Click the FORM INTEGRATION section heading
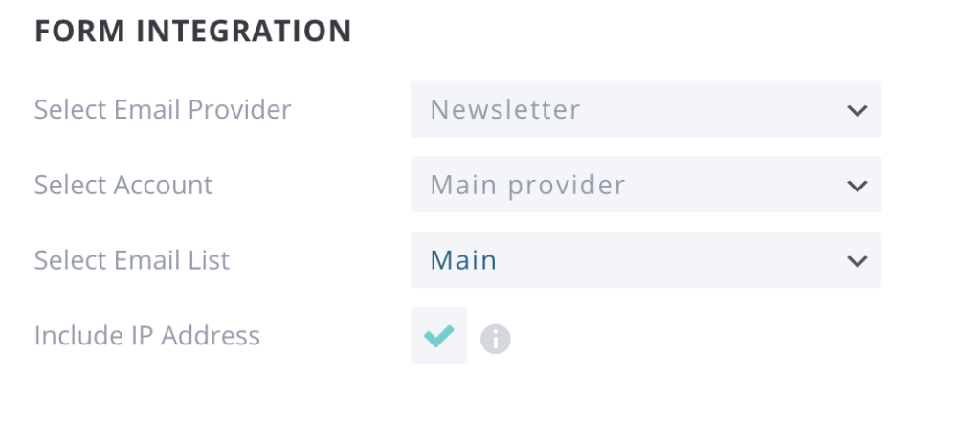This screenshot has height=422, width=980. (x=193, y=32)
